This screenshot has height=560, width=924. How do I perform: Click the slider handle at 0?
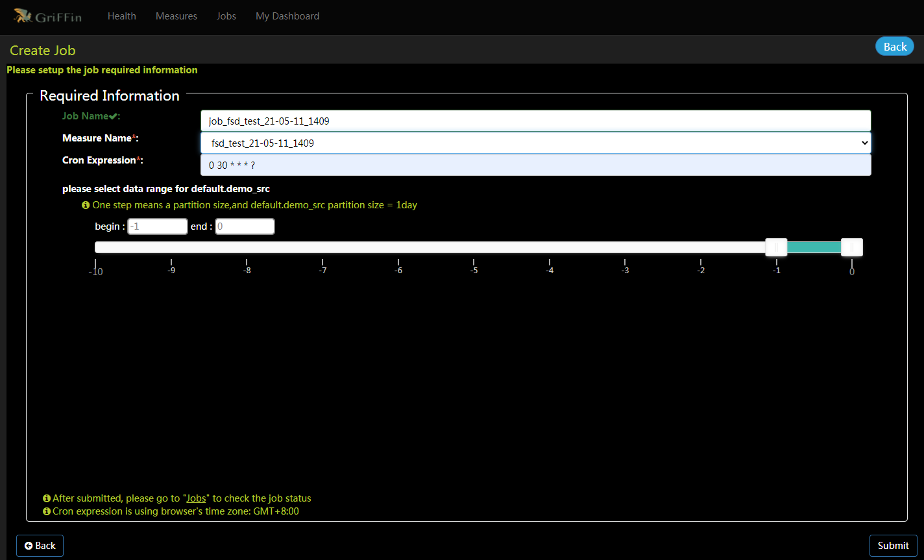pos(852,247)
